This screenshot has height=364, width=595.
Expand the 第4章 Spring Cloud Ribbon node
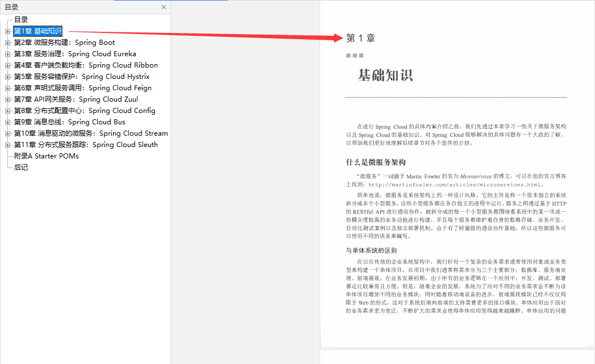coord(7,65)
